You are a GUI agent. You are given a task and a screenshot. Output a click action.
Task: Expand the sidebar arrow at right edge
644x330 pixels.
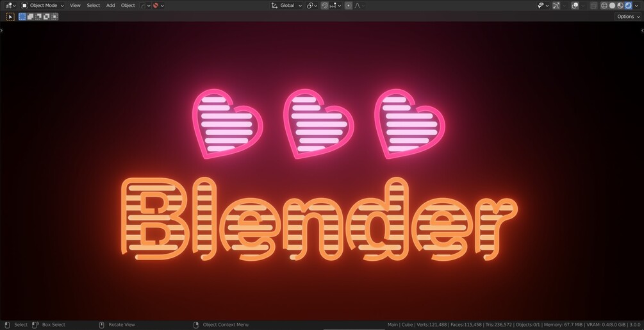point(642,30)
